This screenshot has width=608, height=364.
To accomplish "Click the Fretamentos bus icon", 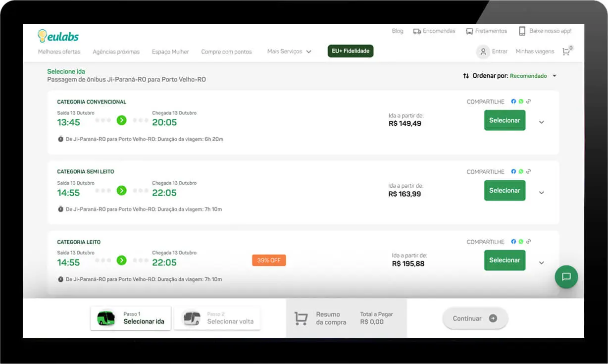I will tap(469, 31).
